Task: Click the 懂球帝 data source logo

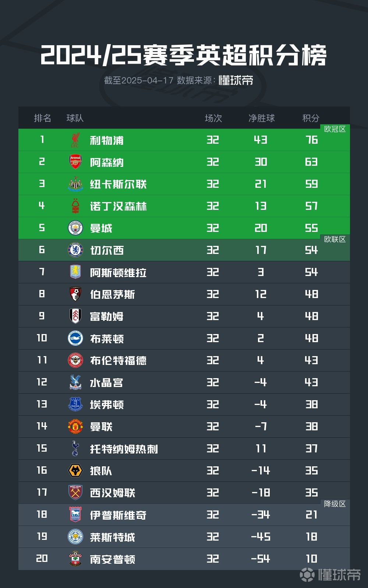Action: [x=236, y=80]
